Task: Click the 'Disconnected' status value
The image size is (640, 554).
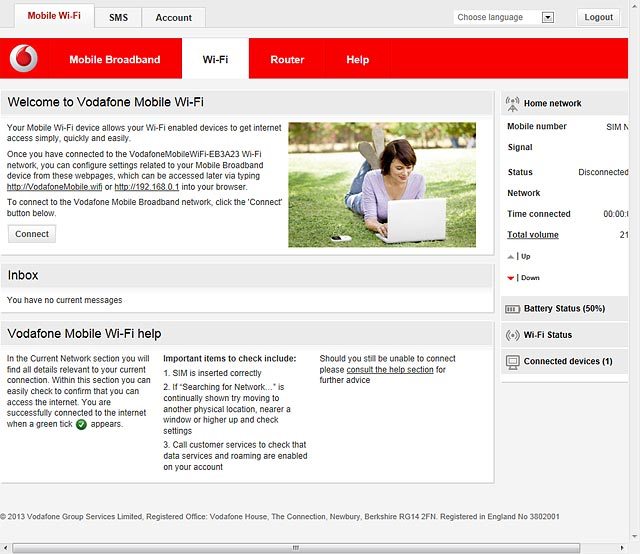Action: pyautogui.click(x=603, y=172)
